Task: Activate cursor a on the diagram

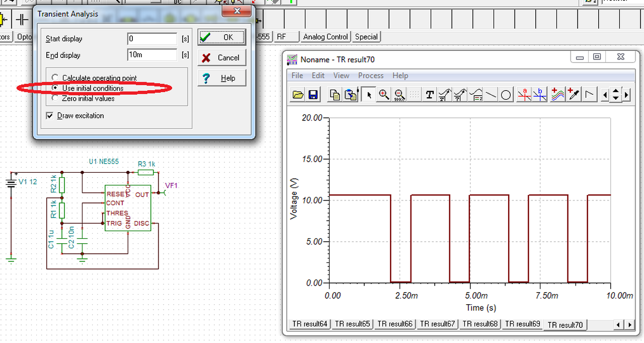Action: pyautogui.click(x=524, y=95)
